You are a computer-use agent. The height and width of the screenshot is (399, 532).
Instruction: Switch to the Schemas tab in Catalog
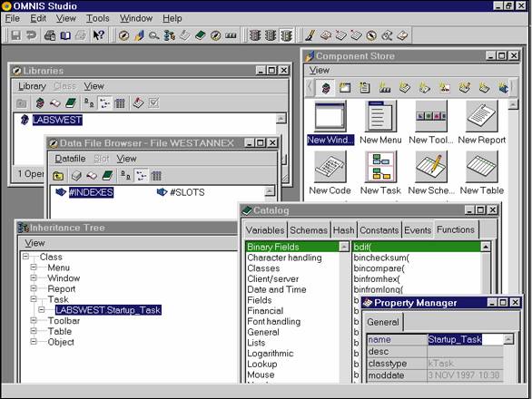click(x=309, y=230)
